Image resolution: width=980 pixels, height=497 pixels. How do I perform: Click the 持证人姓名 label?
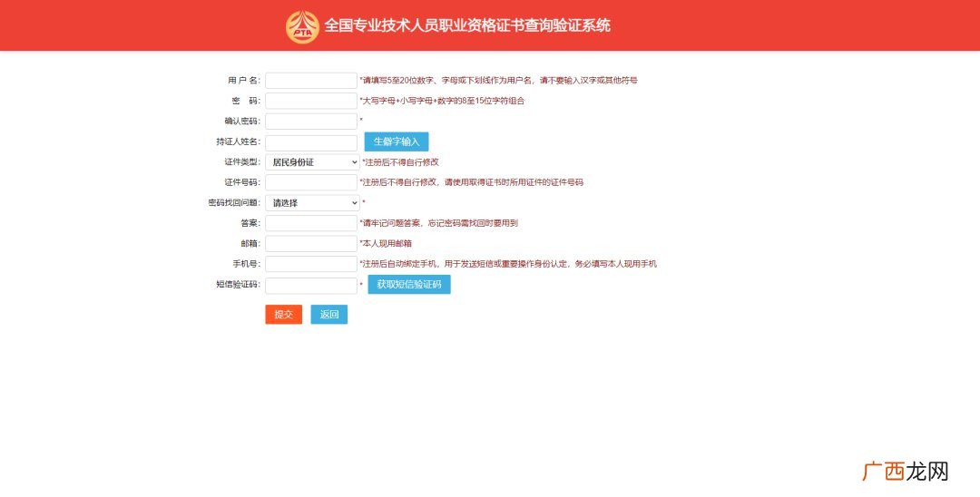238,141
